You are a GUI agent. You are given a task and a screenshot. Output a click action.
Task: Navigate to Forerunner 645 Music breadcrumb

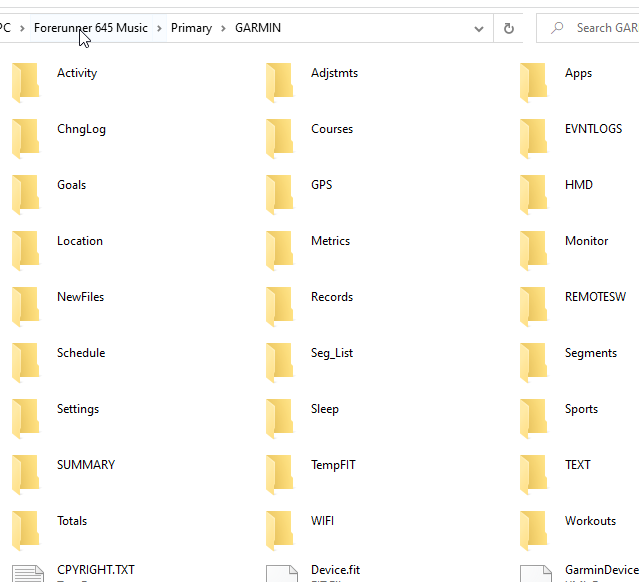pos(90,28)
